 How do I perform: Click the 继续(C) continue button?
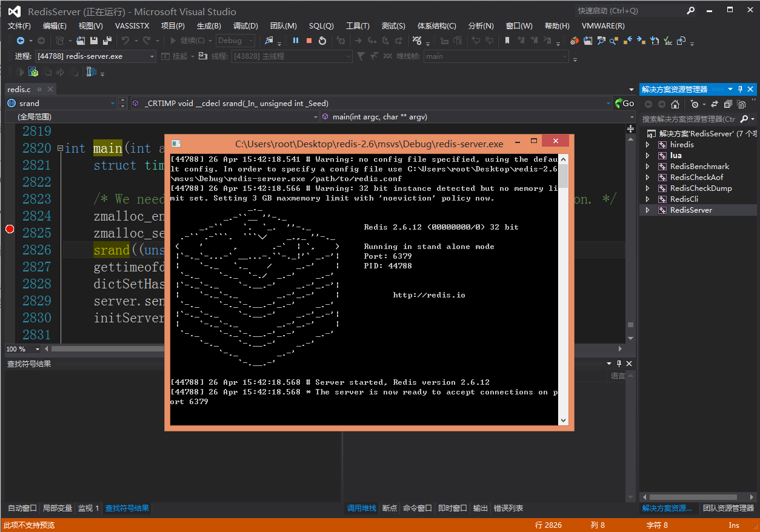coord(187,41)
